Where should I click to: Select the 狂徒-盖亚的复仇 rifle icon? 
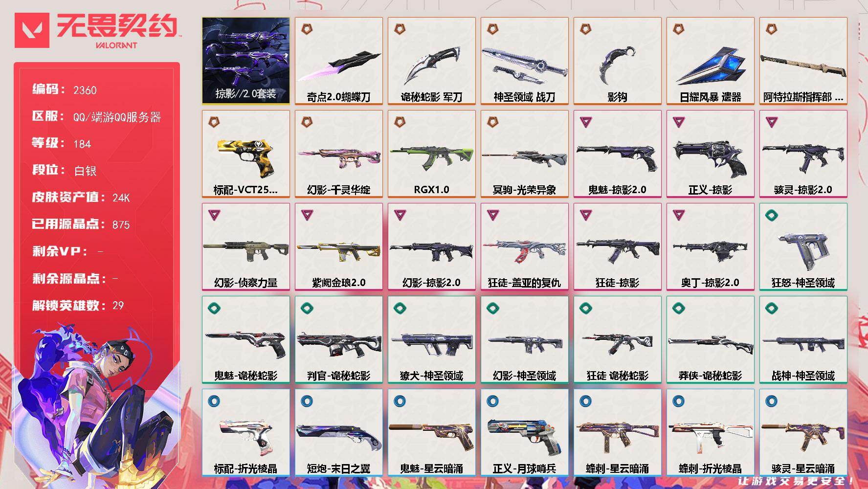525,250
